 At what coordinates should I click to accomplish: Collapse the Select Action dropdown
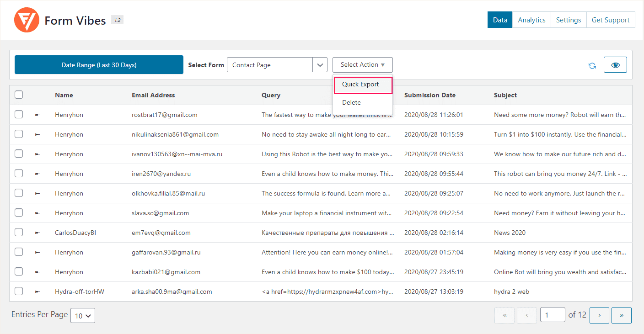coord(362,65)
